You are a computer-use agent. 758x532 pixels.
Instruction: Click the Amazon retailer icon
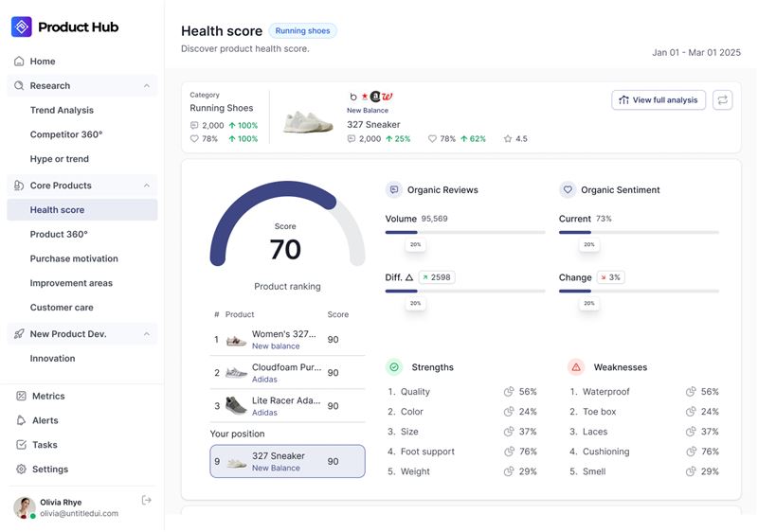375,97
